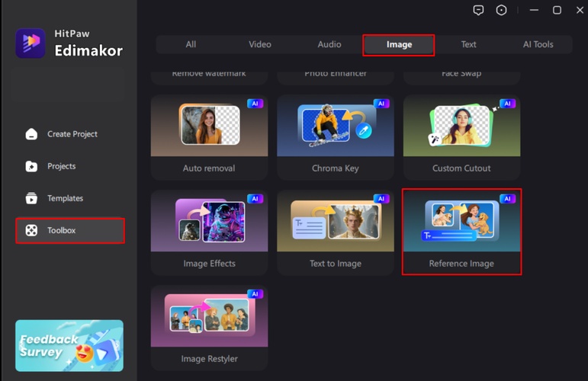Launch the Image Restyler tool

tap(209, 328)
